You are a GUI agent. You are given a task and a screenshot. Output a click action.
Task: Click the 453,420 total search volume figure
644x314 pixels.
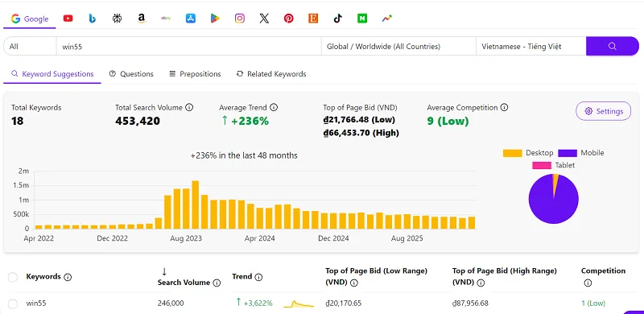coord(138,122)
